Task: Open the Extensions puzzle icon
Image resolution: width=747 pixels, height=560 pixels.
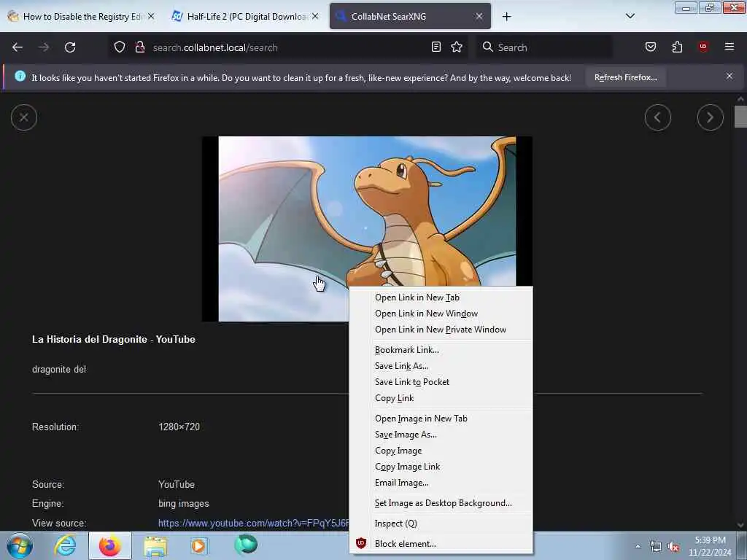Action: [677, 47]
